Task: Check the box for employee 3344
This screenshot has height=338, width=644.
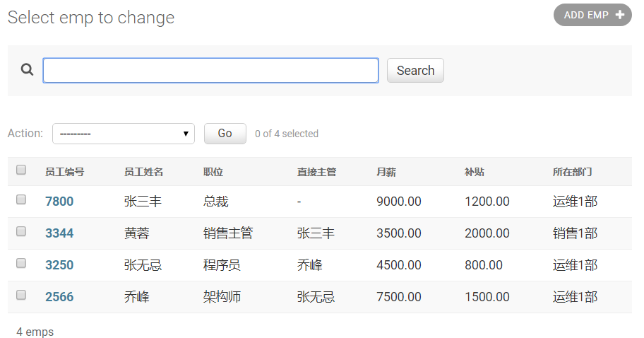Action: [21, 232]
